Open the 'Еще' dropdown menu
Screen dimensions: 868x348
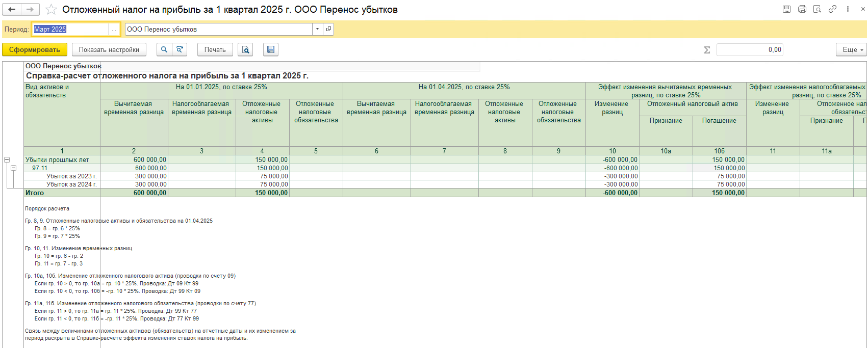(x=851, y=49)
